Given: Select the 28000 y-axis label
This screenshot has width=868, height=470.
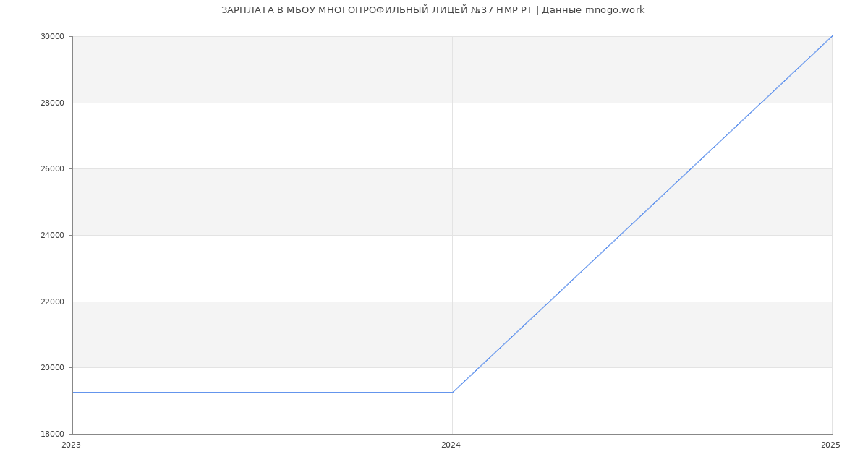Looking at the screenshot, I should pos(53,103).
